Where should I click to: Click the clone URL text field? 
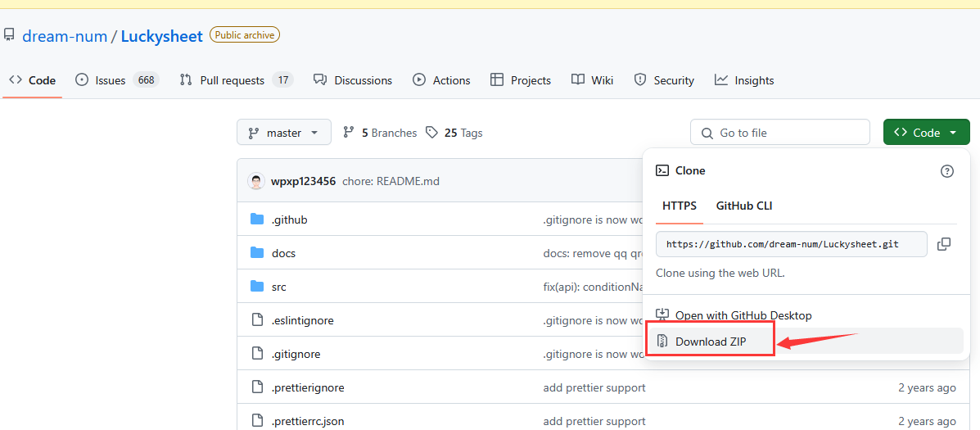[791, 244]
